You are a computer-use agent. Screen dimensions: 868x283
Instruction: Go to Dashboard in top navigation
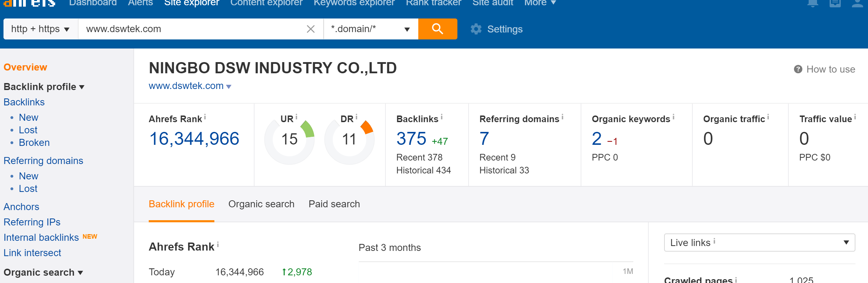(x=93, y=3)
